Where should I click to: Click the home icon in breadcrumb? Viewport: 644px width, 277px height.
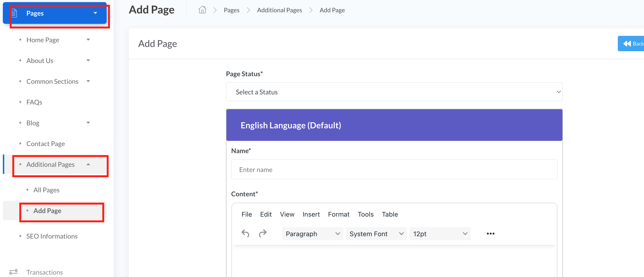202,10
